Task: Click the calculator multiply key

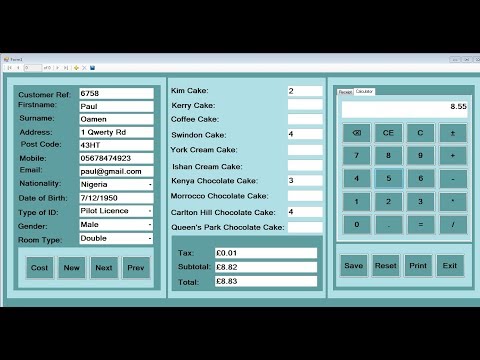Action: (453, 202)
